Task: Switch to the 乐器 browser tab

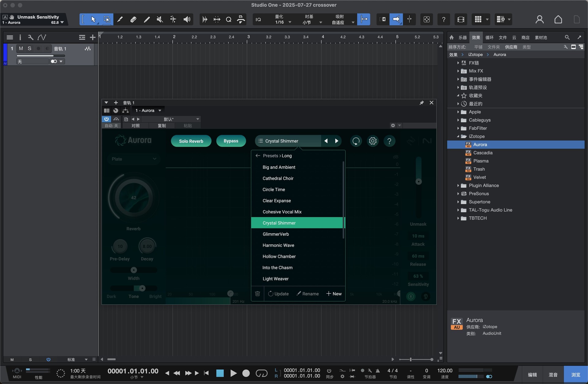Action: pyautogui.click(x=462, y=37)
